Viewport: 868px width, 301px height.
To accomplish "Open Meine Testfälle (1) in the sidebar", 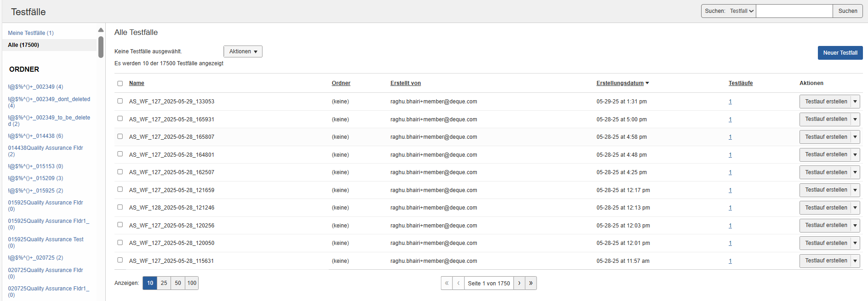I will coord(31,33).
